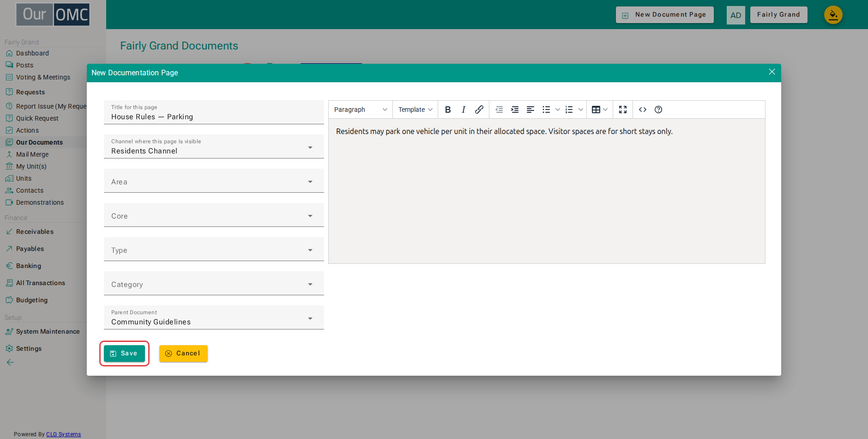The width and height of the screenshot is (868, 439).
Task: Click the decrease indent icon
Action: pos(499,110)
